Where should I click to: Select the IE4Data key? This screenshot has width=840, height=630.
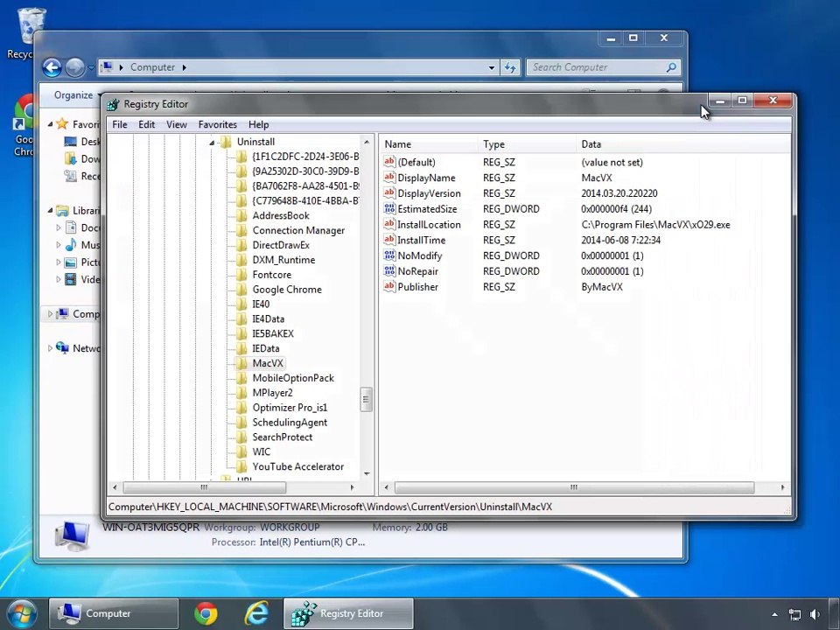pyautogui.click(x=269, y=318)
